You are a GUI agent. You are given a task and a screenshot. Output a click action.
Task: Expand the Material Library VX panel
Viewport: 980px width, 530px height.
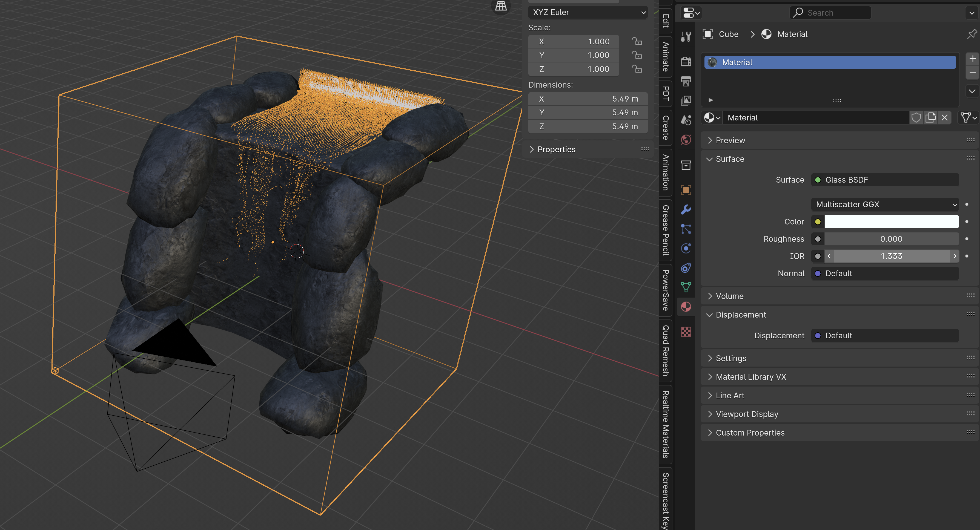click(839, 377)
